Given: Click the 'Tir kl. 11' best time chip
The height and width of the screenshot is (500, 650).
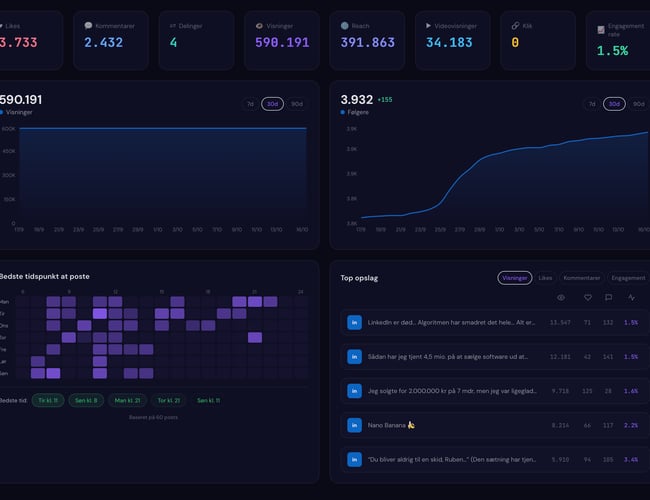Looking at the screenshot, I should [x=48, y=400].
